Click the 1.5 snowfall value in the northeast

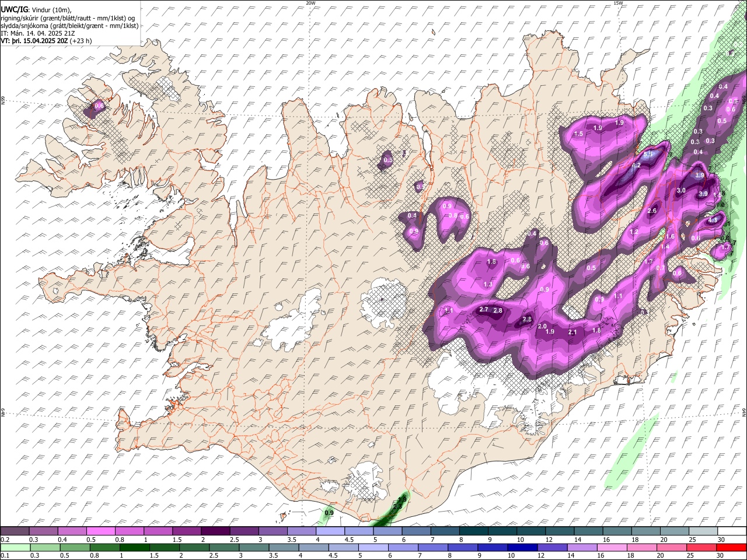579,134
